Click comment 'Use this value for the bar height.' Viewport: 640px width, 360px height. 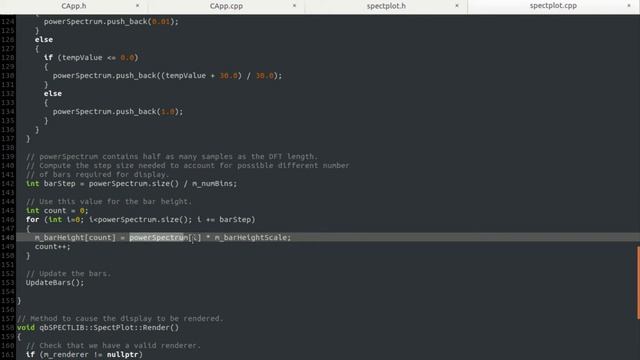click(x=109, y=202)
